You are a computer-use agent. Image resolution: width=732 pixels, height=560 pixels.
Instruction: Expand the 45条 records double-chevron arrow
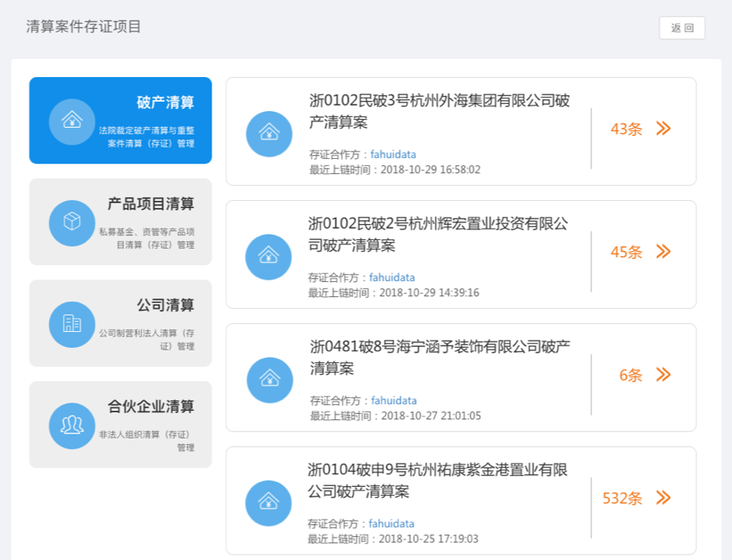664,252
